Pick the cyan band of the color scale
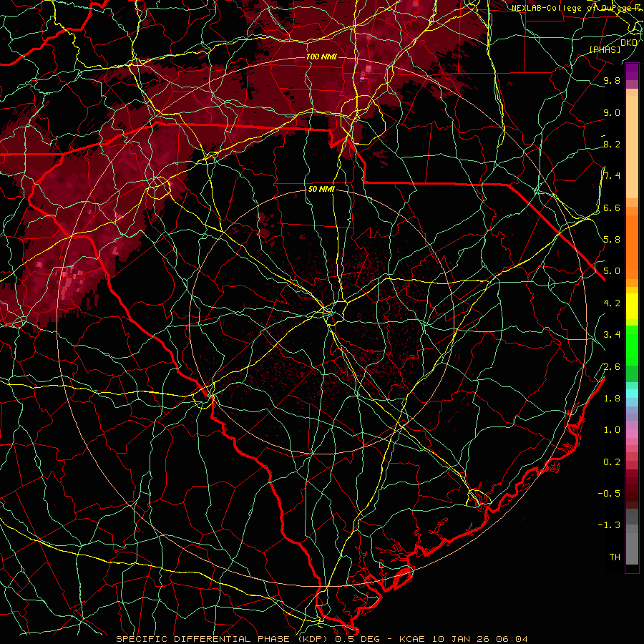This screenshot has width=644, height=644. coord(632,394)
